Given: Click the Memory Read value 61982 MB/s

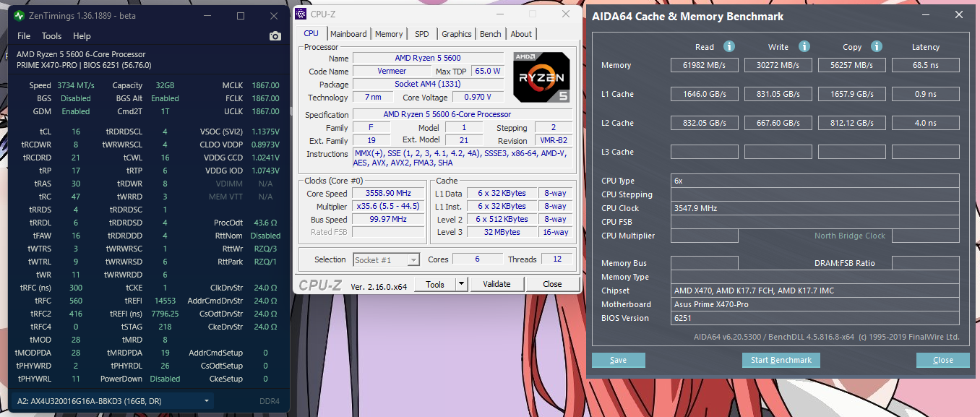Looking at the screenshot, I should 705,65.
